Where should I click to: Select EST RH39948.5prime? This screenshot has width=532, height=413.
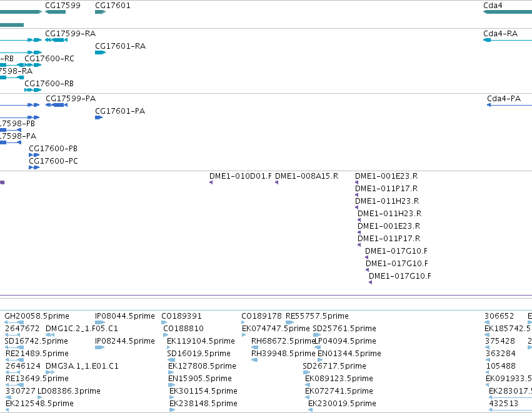pyautogui.click(x=283, y=354)
